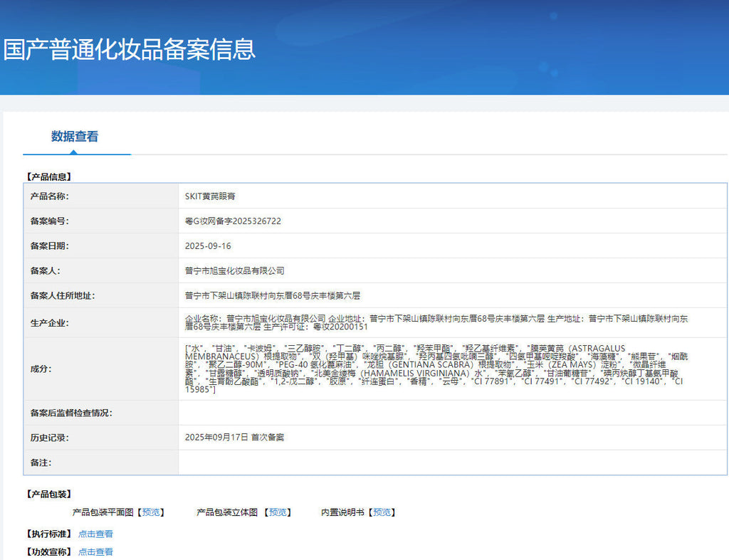Click the 【产品包装】 section heading

49,494
